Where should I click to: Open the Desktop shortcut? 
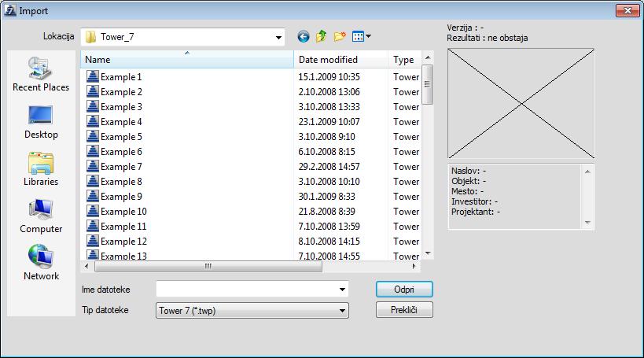[x=41, y=122]
